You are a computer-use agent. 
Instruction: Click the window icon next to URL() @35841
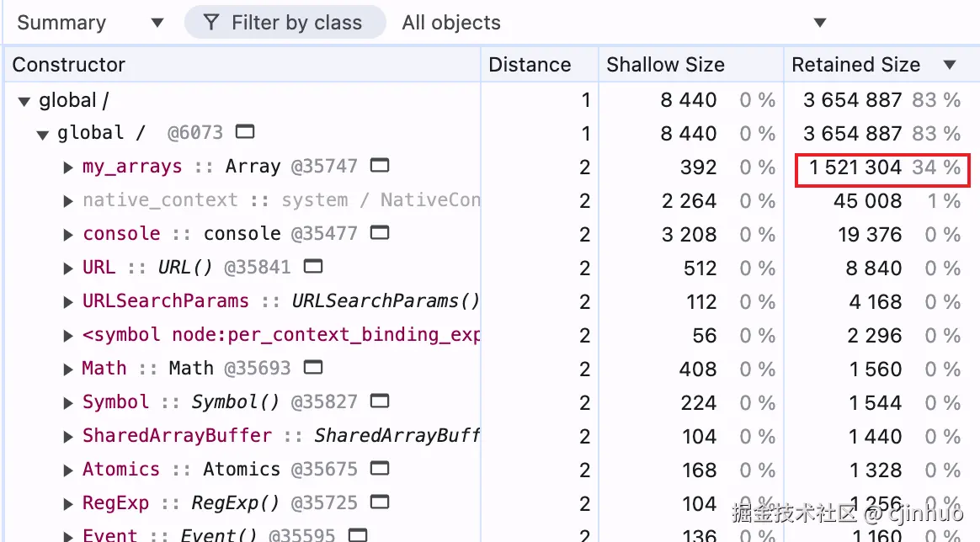[x=313, y=267]
